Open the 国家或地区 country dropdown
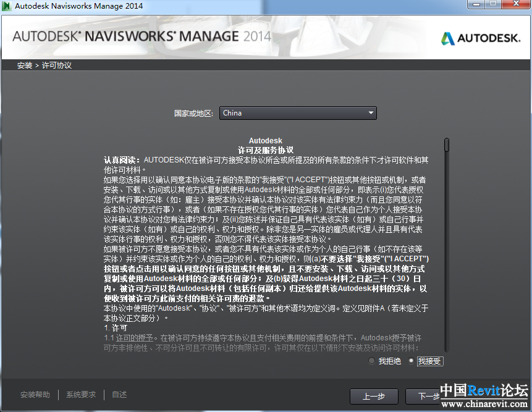This screenshot has height=412, width=532. (298, 113)
